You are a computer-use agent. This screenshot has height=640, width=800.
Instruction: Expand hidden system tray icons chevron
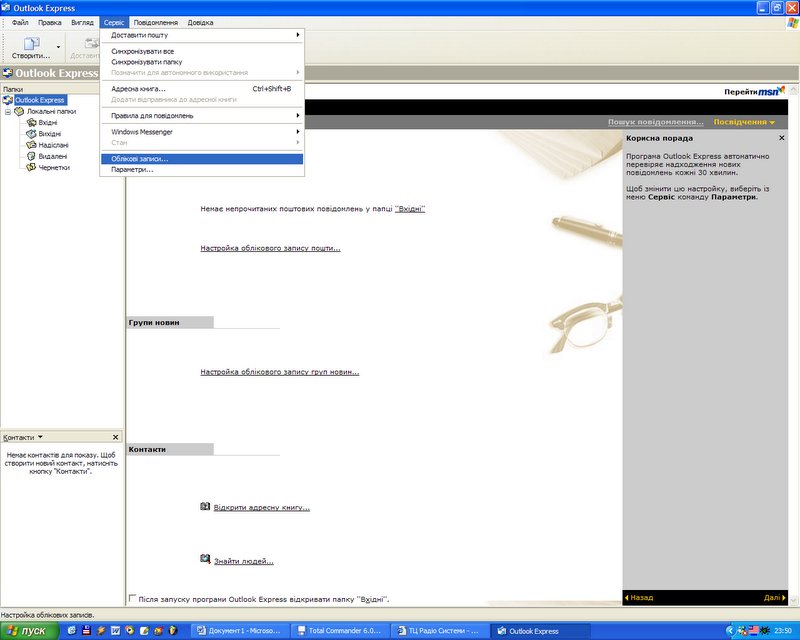[x=730, y=631]
